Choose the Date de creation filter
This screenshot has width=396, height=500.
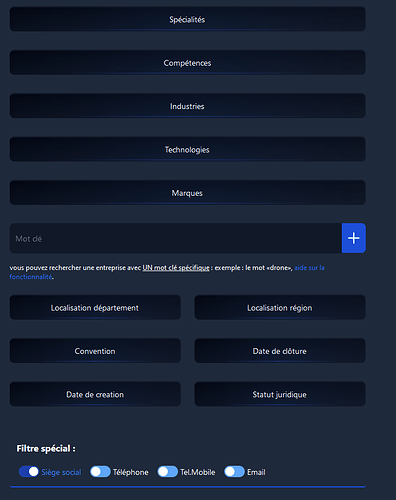click(95, 394)
